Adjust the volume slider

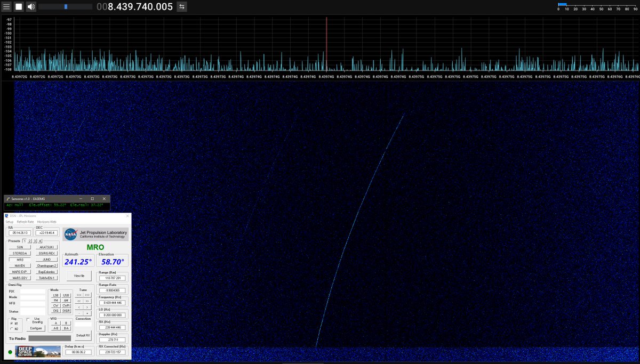(66, 6)
